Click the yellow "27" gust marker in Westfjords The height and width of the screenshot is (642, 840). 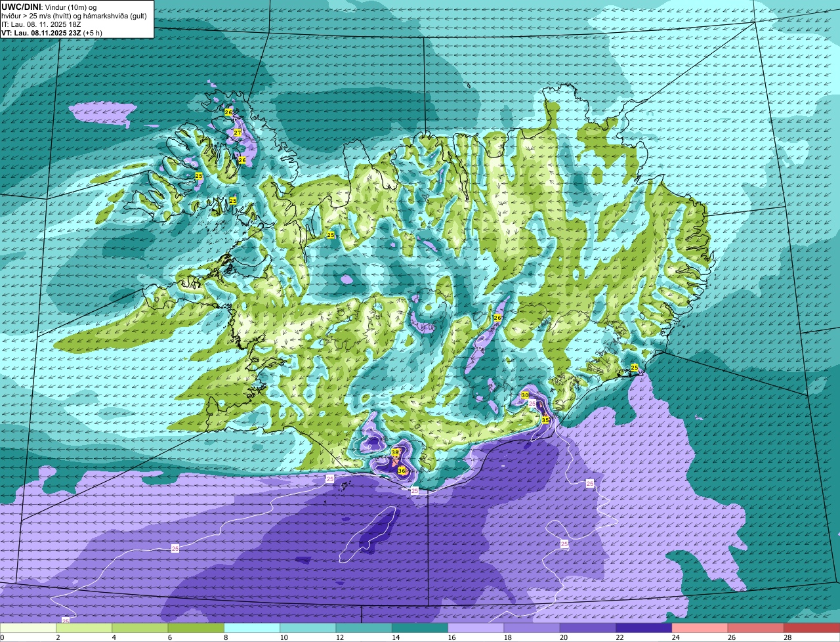[238, 133]
